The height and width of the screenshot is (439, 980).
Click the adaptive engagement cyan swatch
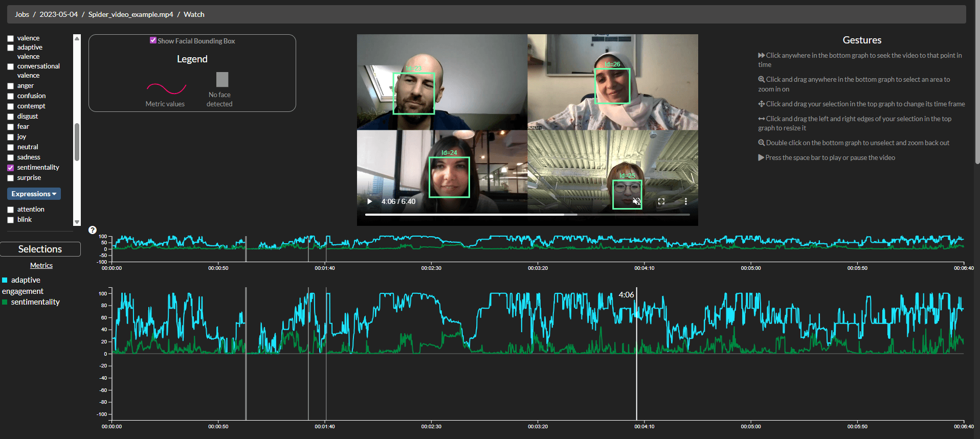point(5,280)
